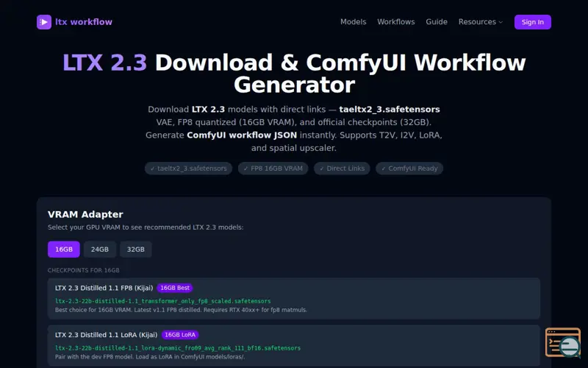Viewport: 588px width, 368px height.
Task: Expand the Resources dropdown menu
Action: click(x=481, y=22)
